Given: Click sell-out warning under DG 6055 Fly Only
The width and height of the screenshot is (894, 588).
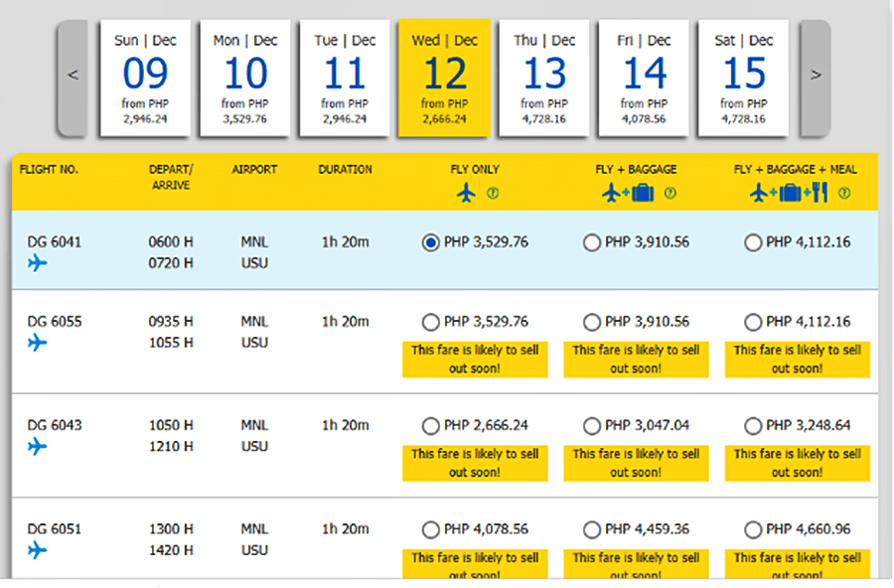Looking at the screenshot, I should tap(475, 359).
